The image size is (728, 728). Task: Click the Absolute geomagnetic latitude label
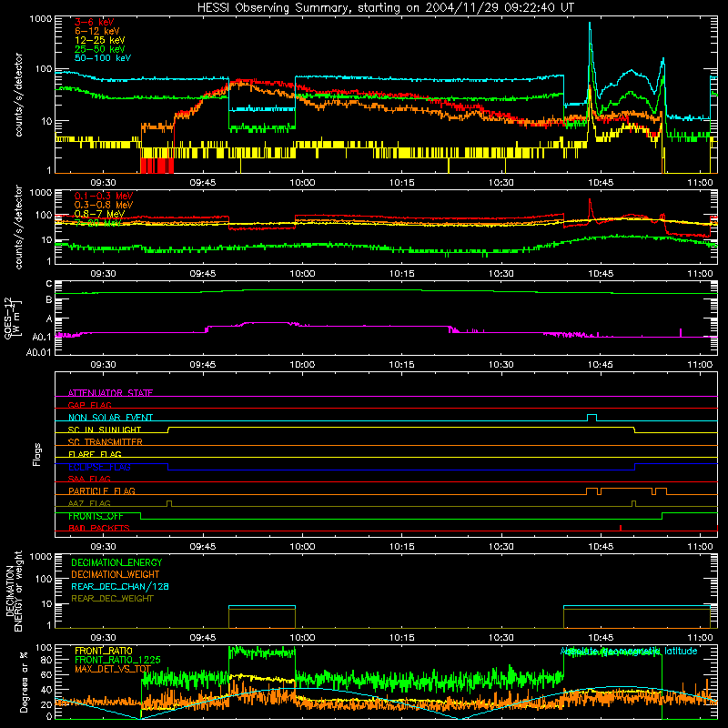coord(629,651)
